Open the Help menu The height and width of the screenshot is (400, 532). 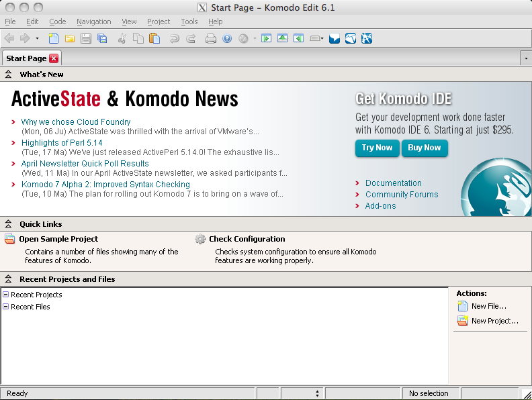point(216,21)
